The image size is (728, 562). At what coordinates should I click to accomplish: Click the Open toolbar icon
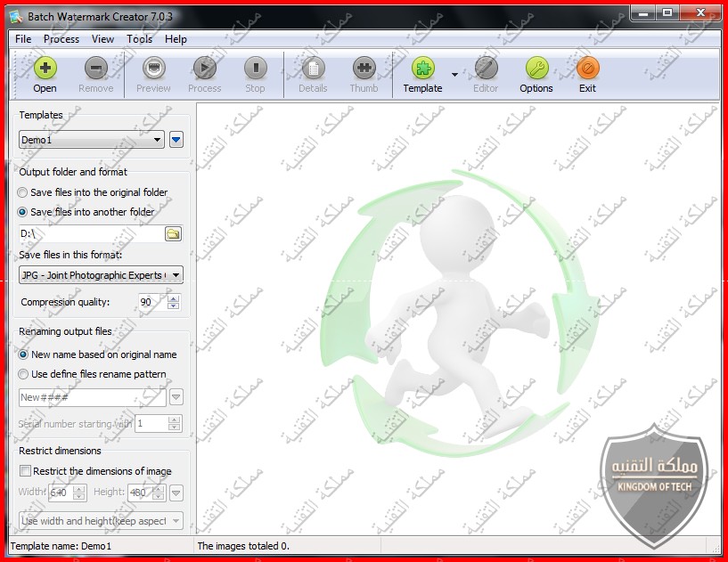45,69
